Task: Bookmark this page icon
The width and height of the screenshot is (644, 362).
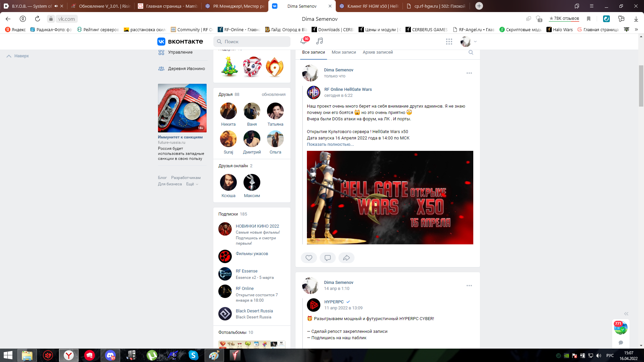Action: (589, 19)
